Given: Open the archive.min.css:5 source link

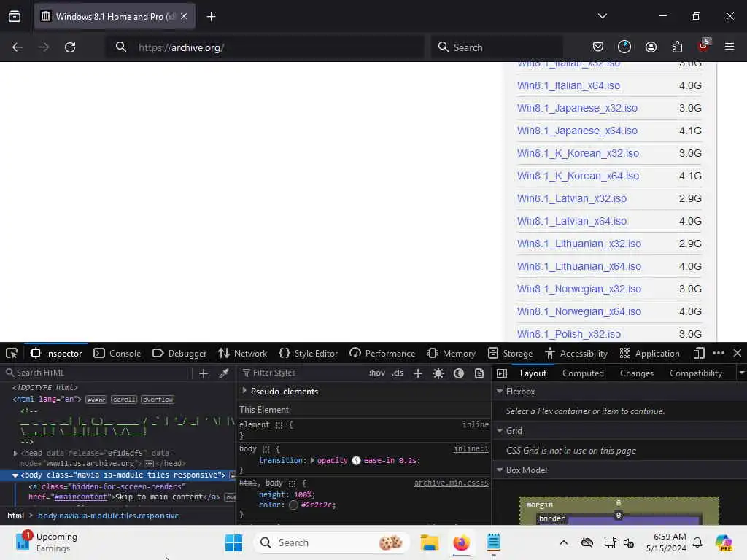Looking at the screenshot, I should pos(451,483).
